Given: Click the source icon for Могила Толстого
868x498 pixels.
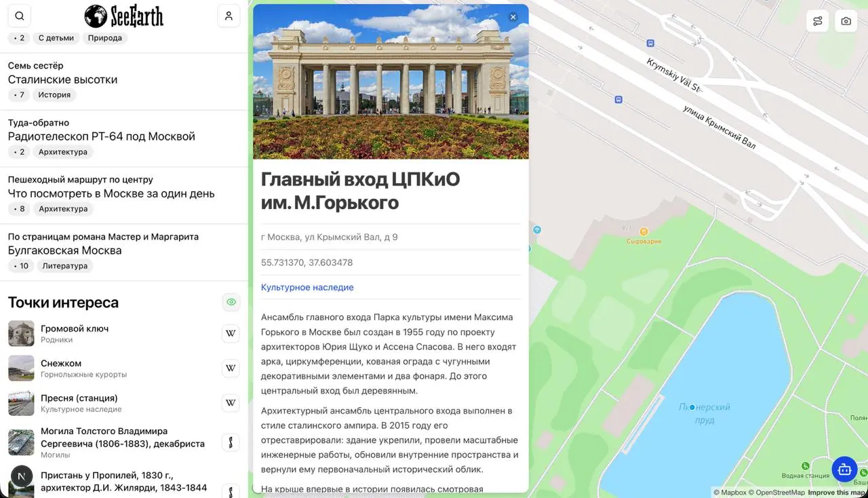Looking at the screenshot, I should point(231,442).
